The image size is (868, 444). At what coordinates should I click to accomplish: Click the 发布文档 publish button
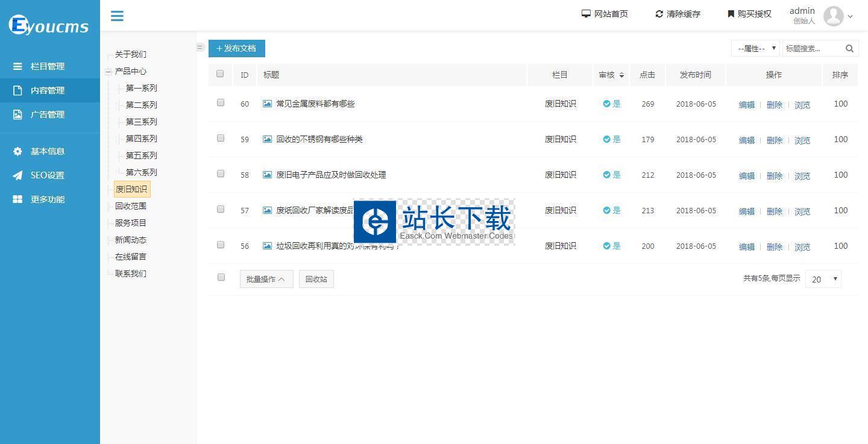(237, 49)
